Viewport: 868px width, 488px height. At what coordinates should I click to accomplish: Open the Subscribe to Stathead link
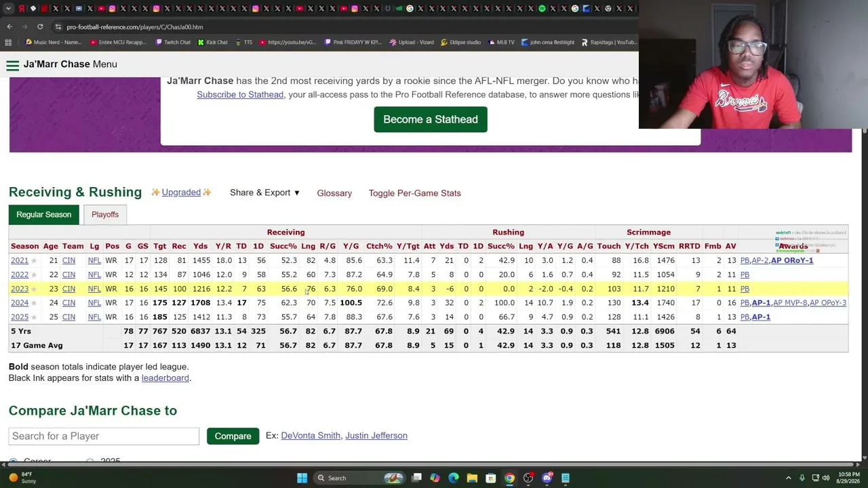(x=240, y=94)
